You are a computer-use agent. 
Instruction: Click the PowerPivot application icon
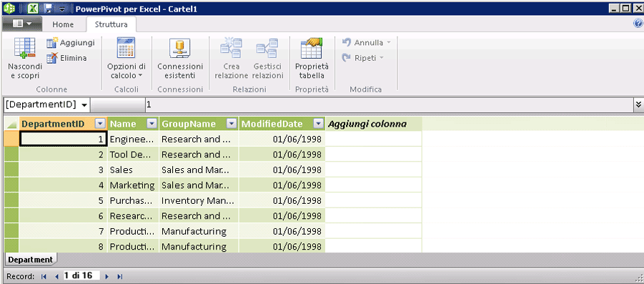coord(10,8)
